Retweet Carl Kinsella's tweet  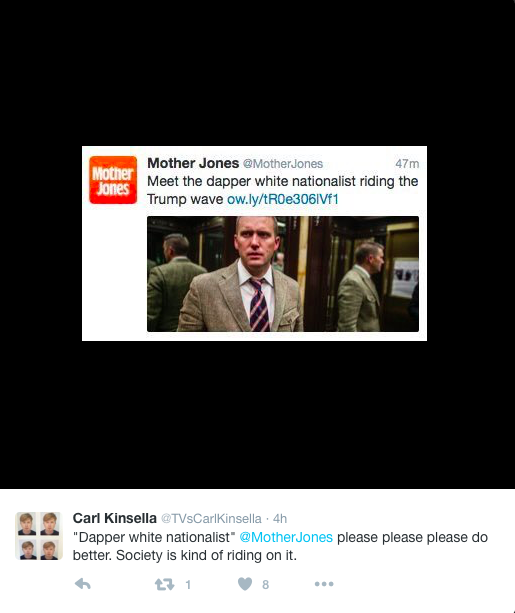coord(164,584)
